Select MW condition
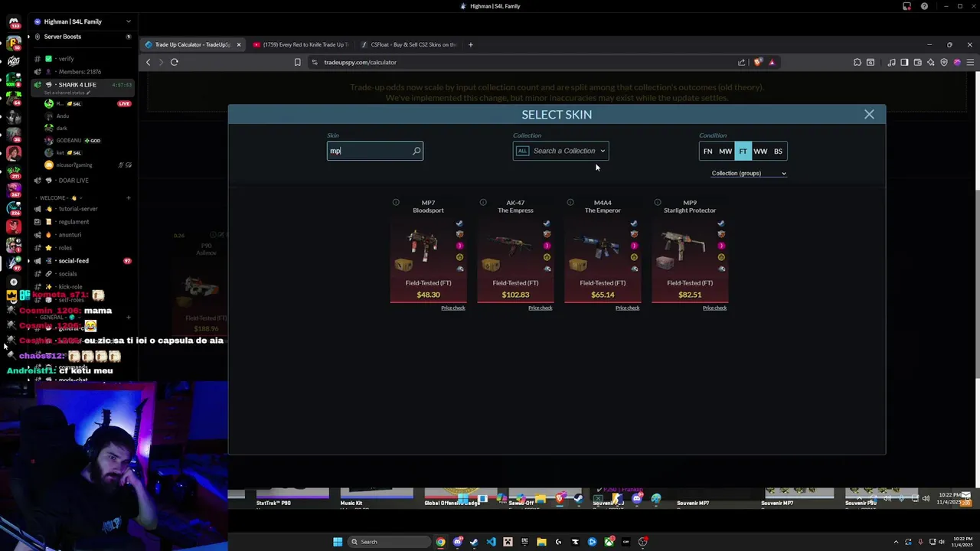The image size is (980, 551). (x=725, y=152)
